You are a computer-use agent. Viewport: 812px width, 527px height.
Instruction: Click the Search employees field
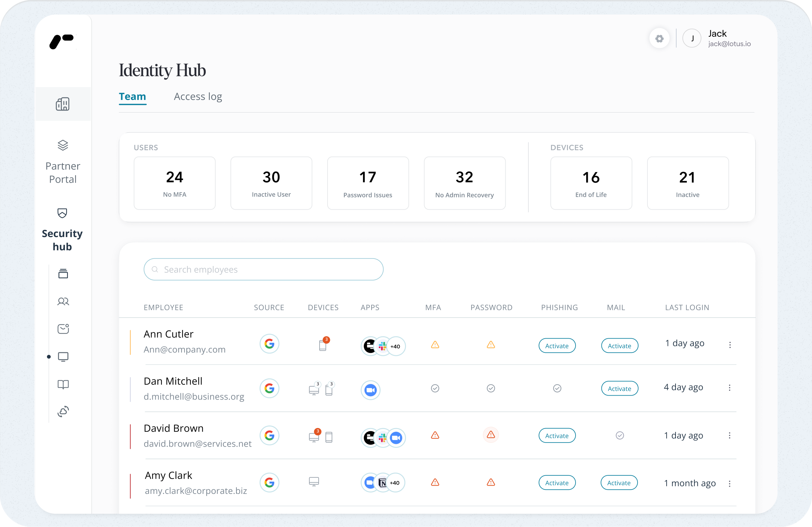click(x=263, y=269)
